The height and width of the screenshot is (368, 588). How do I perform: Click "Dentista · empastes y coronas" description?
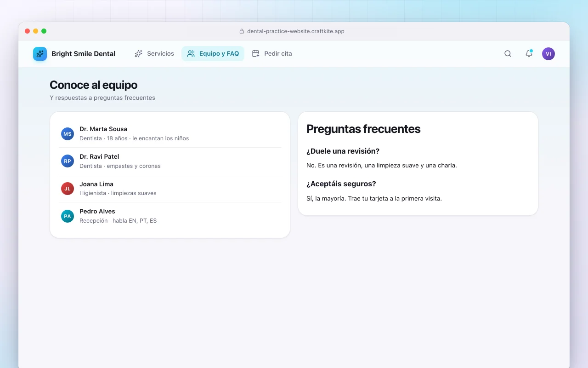coord(120,166)
